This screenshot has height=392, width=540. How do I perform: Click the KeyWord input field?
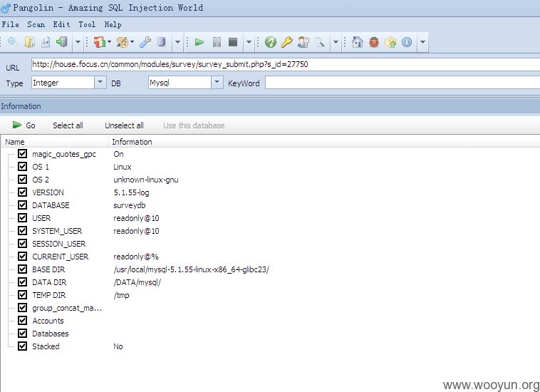[x=403, y=83]
